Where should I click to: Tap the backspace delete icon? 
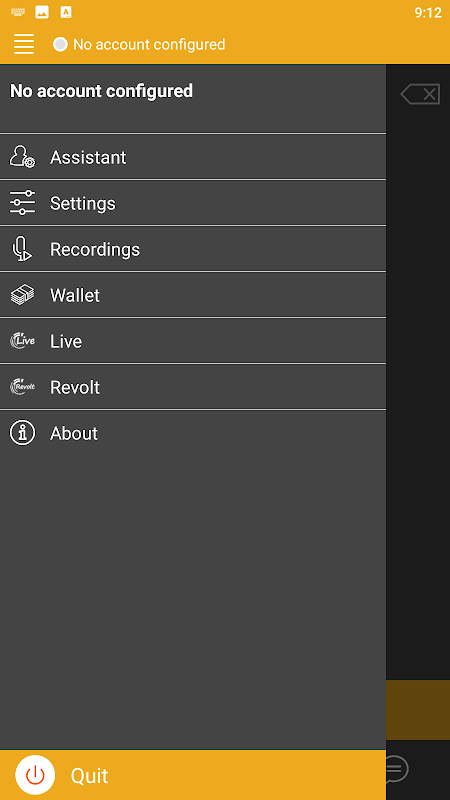(x=420, y=94)
